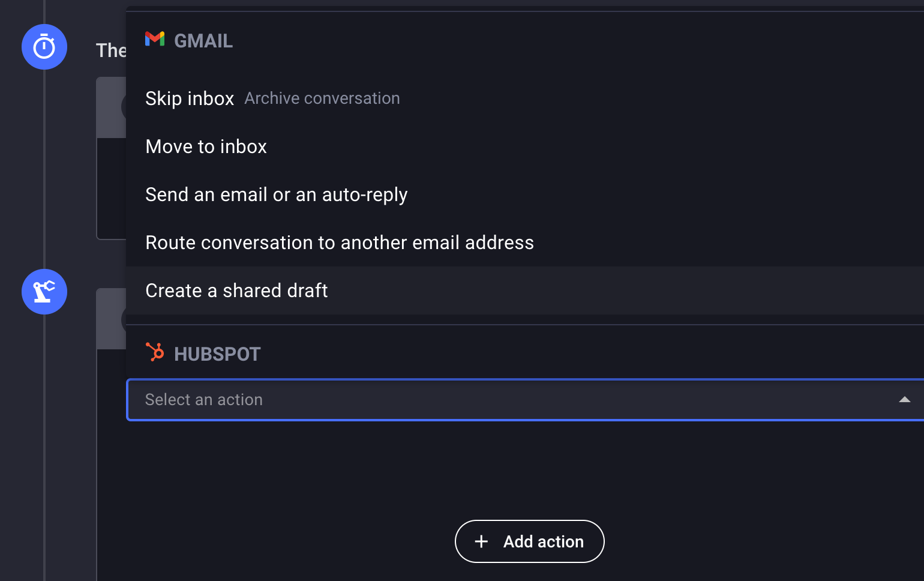Choose Create a shared draft
This screenshot has width=924, height=581.
(x=236, y=290)
